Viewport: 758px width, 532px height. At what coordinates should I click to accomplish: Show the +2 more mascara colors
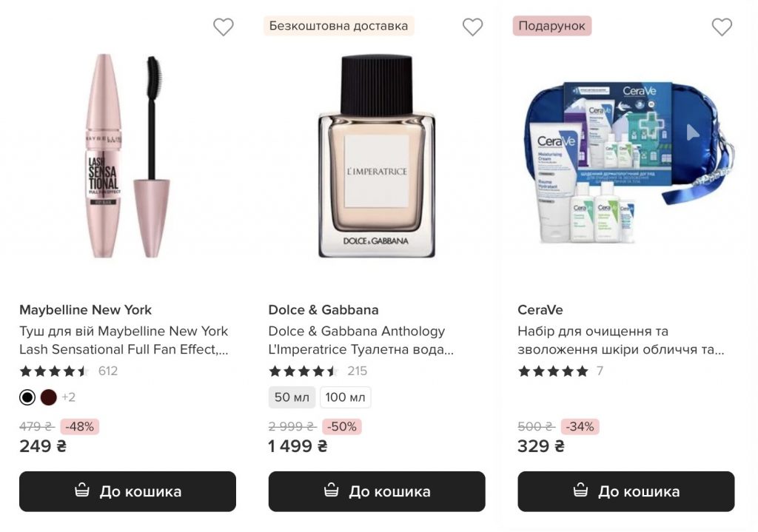(x=69, y=397)
